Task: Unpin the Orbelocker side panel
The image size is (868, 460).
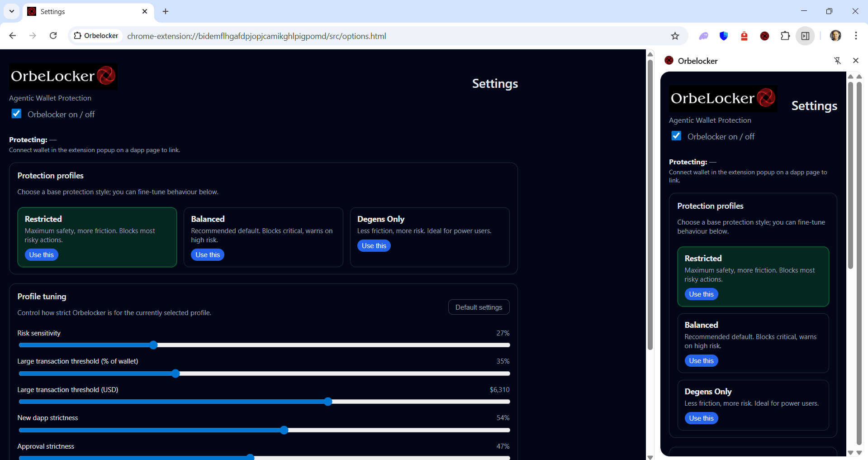Action: point(837,61)
